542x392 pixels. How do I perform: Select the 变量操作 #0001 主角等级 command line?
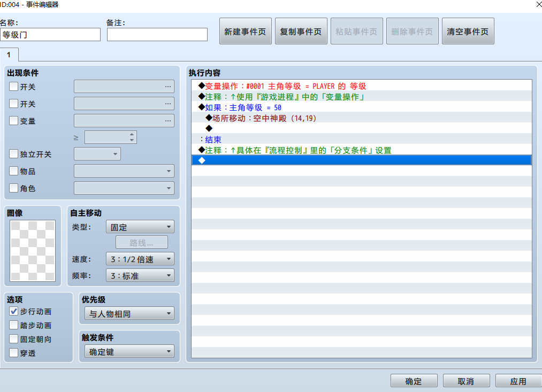(362, 86)
